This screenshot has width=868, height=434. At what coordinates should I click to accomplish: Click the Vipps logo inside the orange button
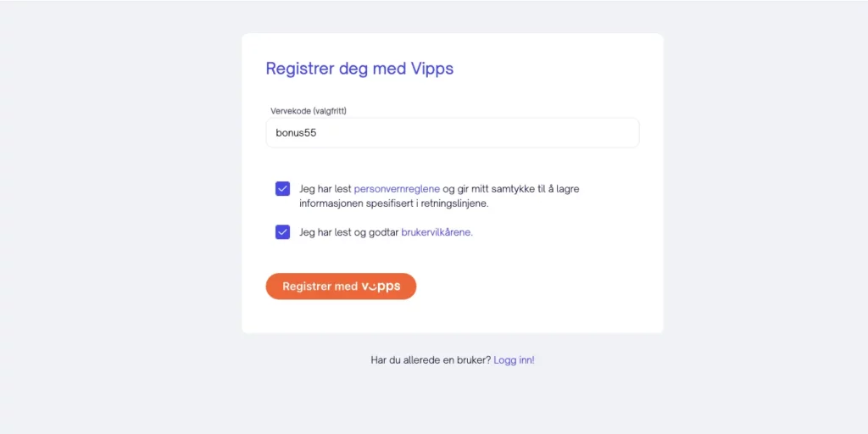[381, 287]
